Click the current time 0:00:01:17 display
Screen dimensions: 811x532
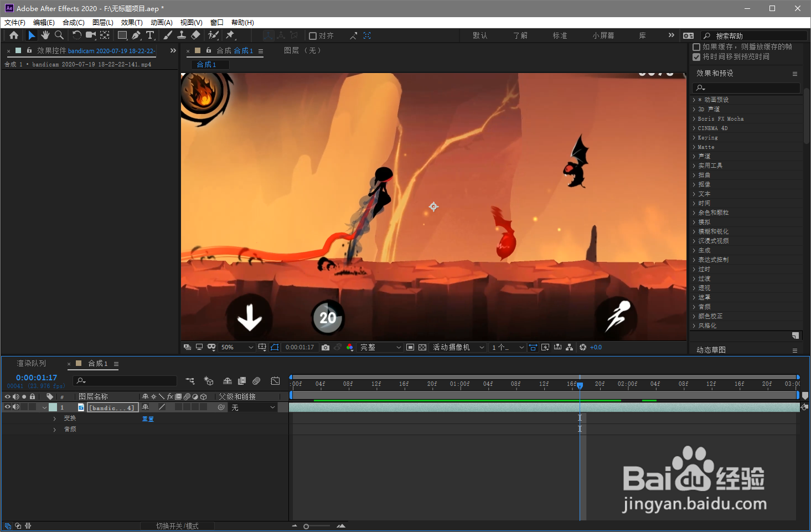[37, 378]
